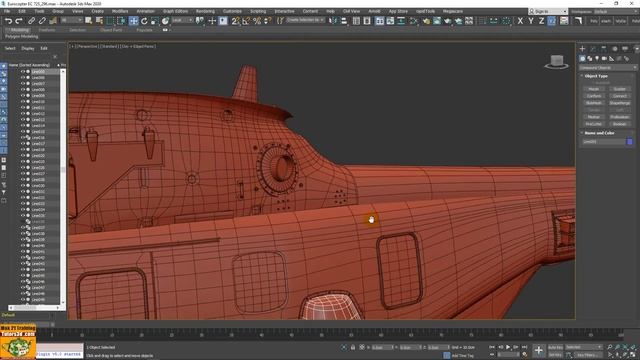Open the Compound Objects category dropdown
The image size is (640, 360).
pos(608,68)
